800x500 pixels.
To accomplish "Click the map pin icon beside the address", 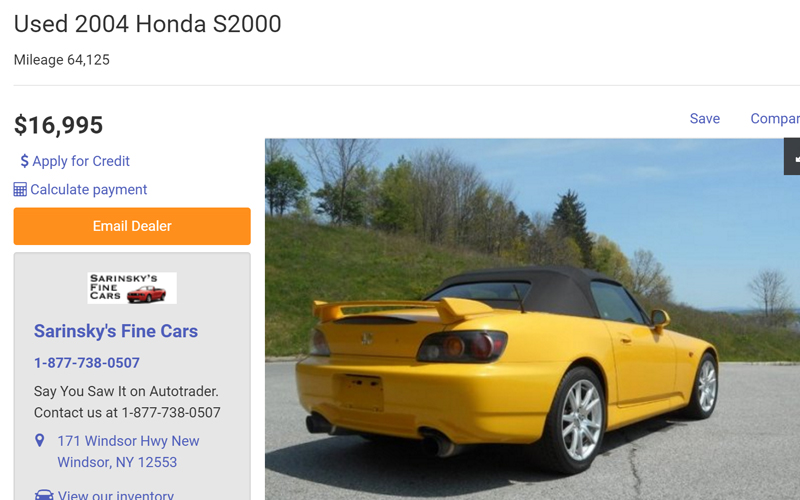I will tap(39, 440).
